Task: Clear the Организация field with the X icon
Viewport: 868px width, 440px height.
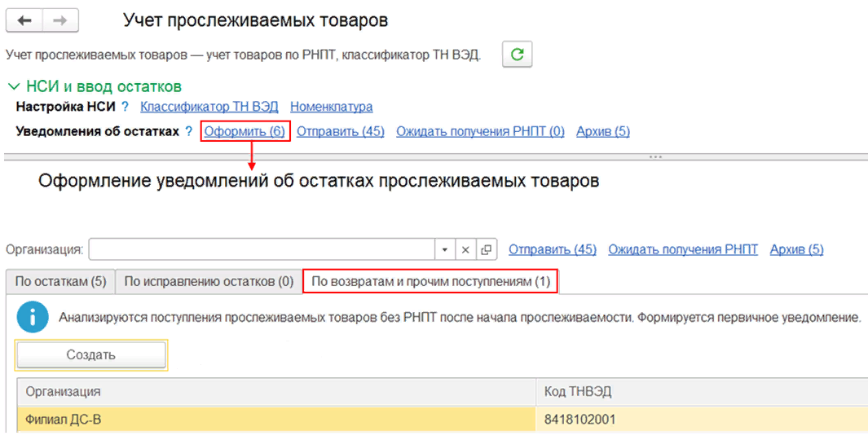Action: (466, 249)
